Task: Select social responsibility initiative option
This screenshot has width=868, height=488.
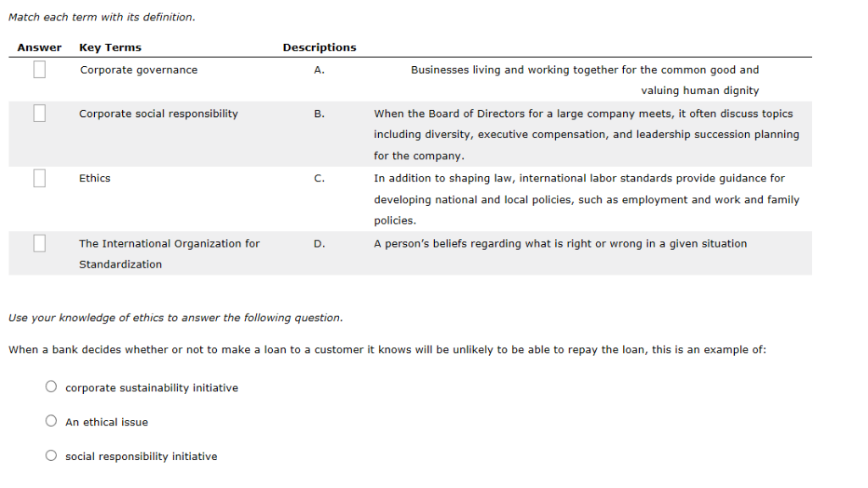Action: [x=51, y=455]
